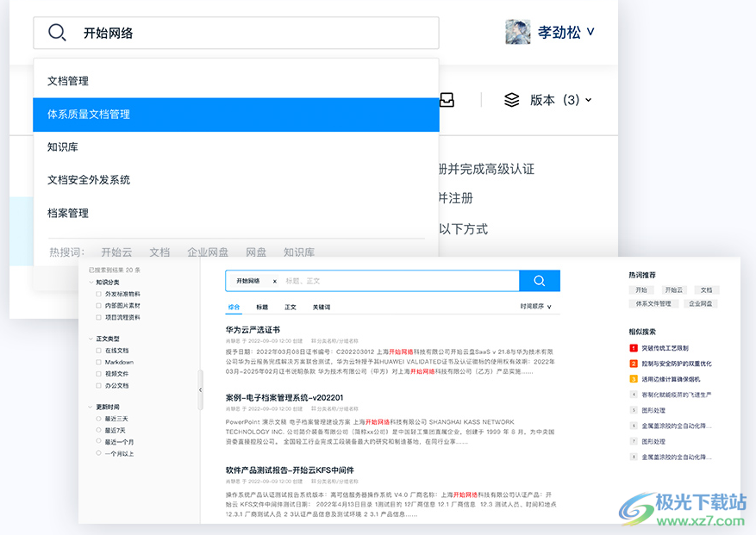Viewport: 756px width, 535px height.
Task: Click hot search term 开始云 in suggestion footer
Action: coord(116,252)
